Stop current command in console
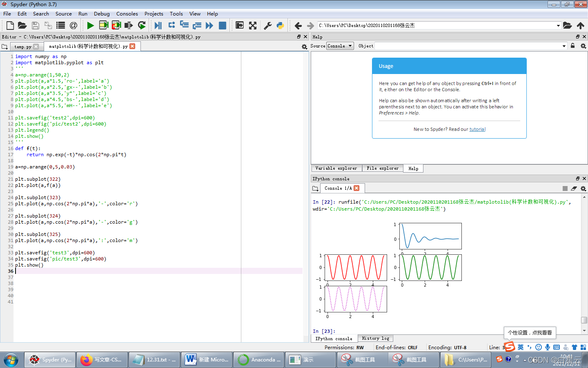 tap(565, 188)
